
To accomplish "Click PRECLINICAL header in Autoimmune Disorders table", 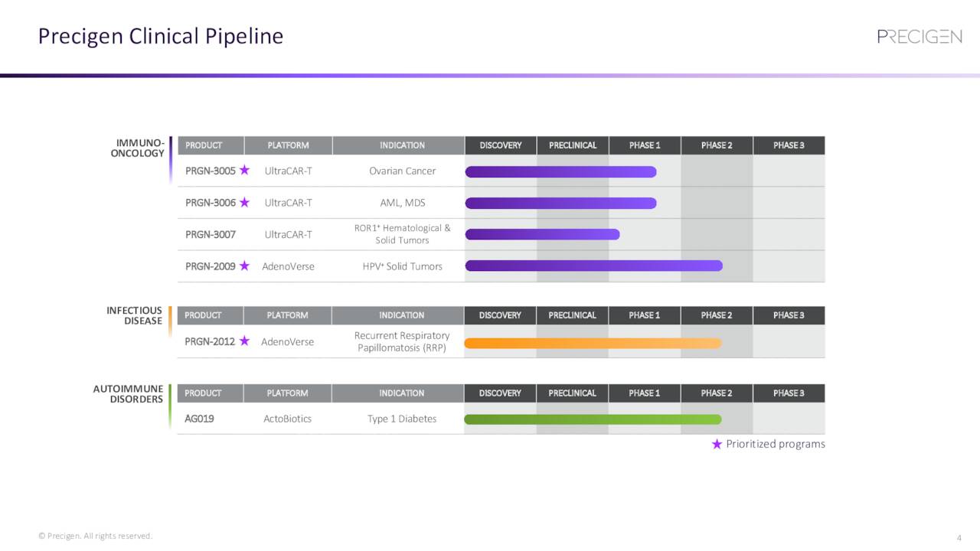I will 572,393.
